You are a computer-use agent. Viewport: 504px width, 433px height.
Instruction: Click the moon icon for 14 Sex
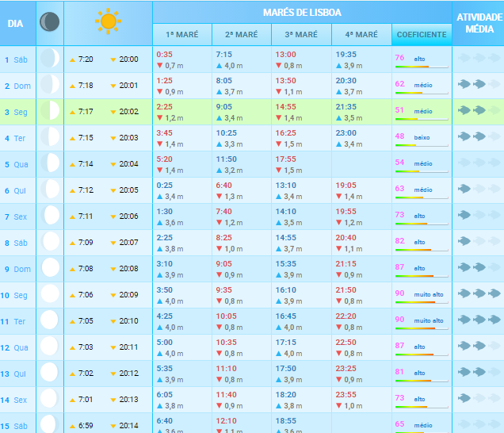(50, 398)
